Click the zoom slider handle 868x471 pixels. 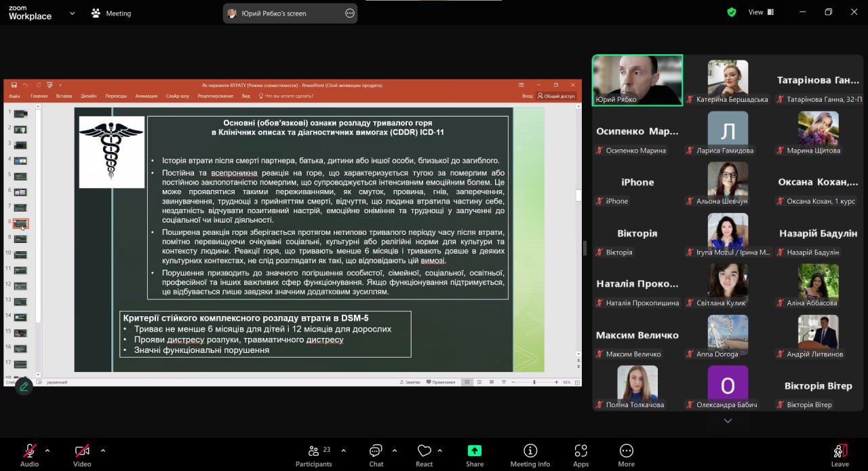[534, 382]
